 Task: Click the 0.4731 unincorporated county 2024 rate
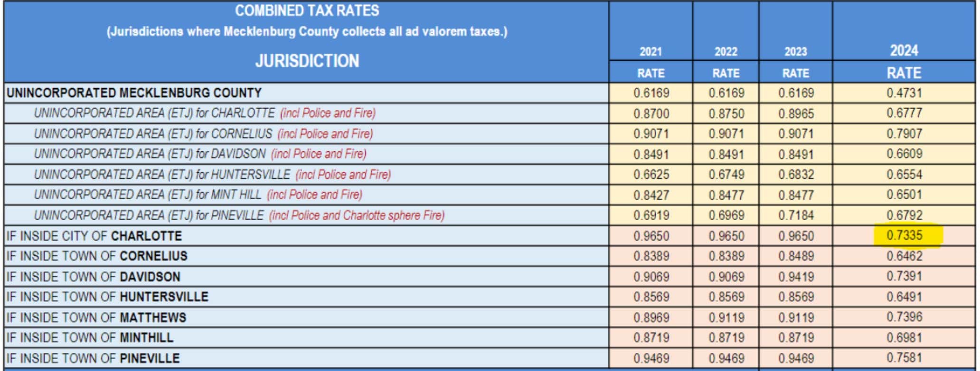tap(904, 93)
